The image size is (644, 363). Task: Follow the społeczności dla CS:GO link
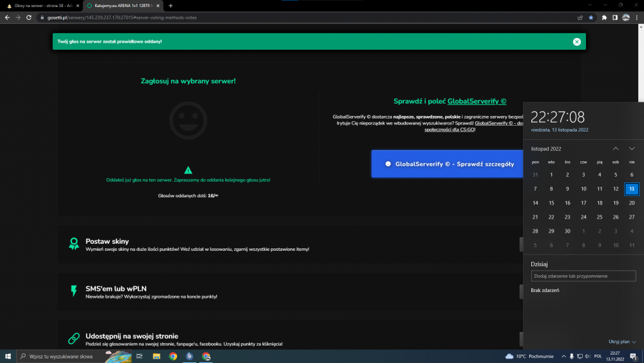pyautogui.click(x=450, y=130)
